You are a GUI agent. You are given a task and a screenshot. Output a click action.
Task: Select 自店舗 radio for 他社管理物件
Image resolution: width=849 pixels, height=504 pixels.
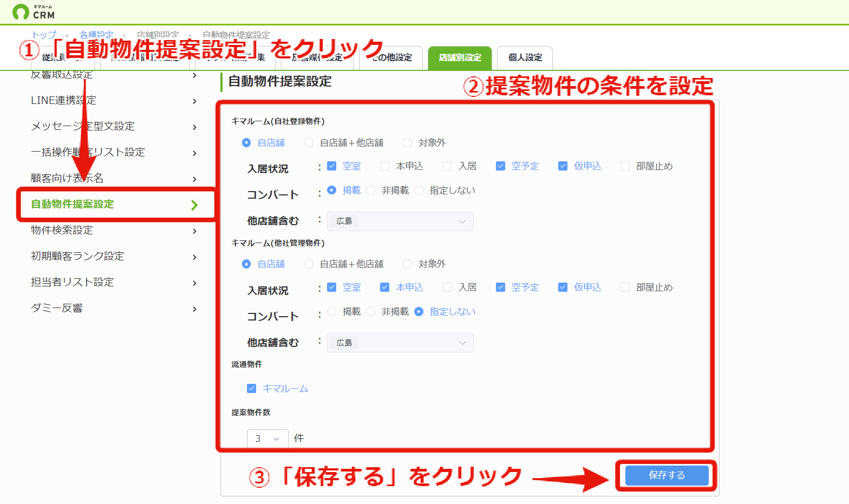(x=246, y=264)
